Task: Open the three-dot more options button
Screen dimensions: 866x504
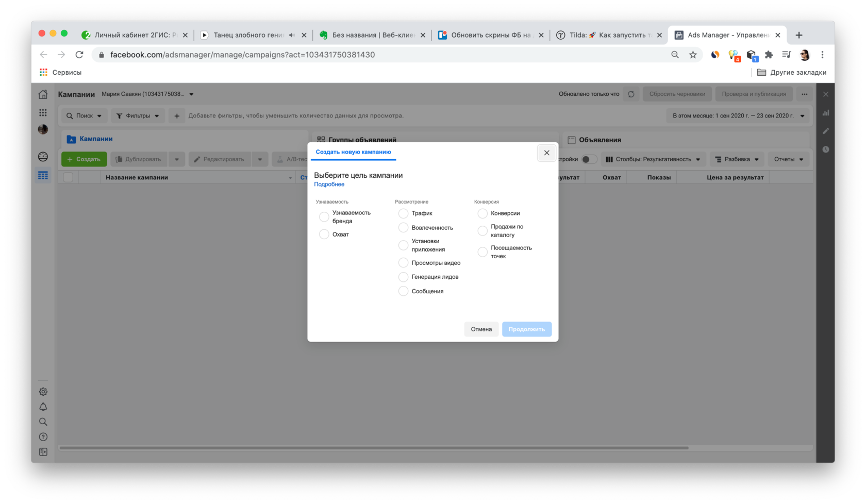Action: [804, 94]
